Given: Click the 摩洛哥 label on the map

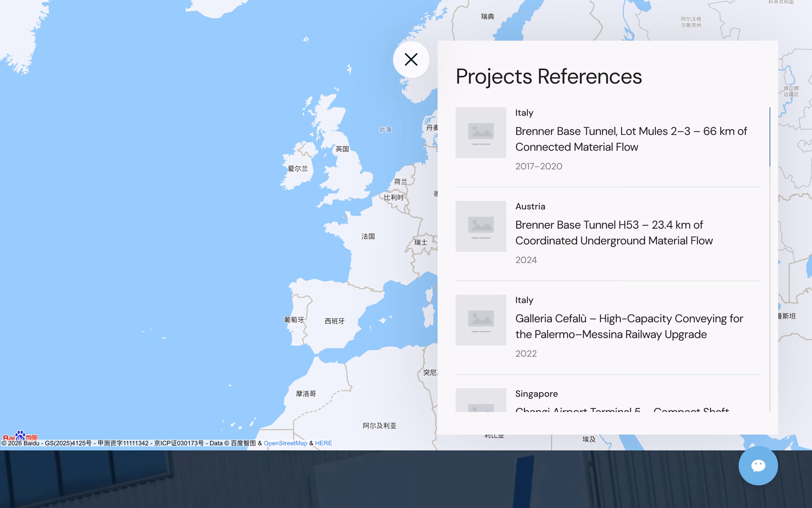Looking at the screenshot, I should tap(306, 393).
